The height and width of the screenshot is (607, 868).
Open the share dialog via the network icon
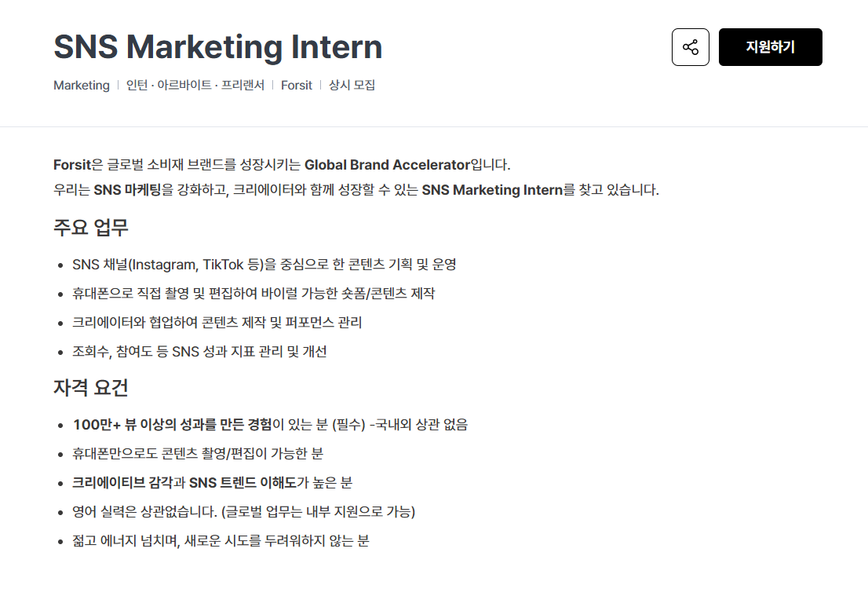point(690,47)
